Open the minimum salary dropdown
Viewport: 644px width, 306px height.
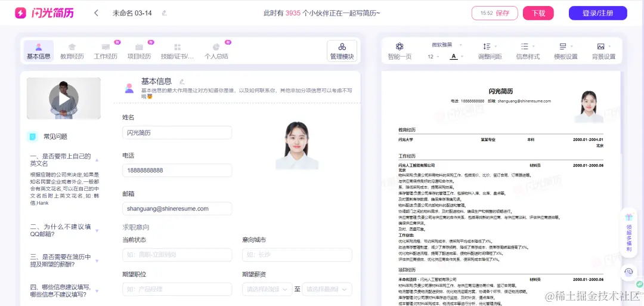[267, 289]
